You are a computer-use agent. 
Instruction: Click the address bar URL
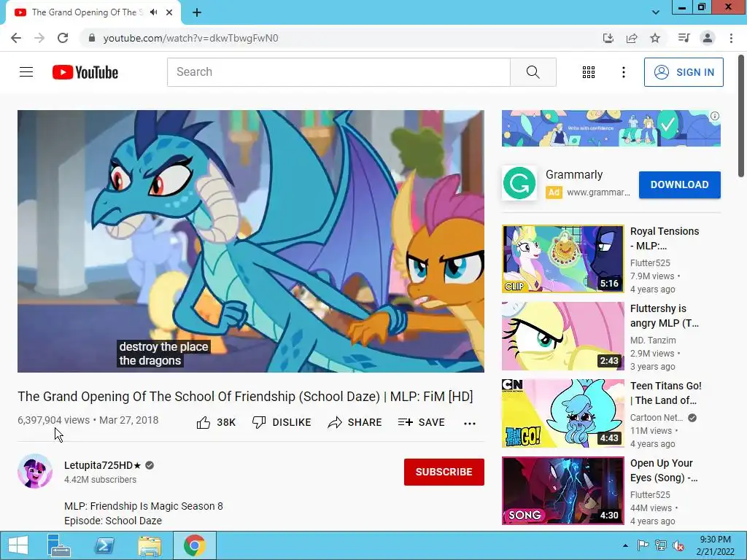click(x=190, y=38)
